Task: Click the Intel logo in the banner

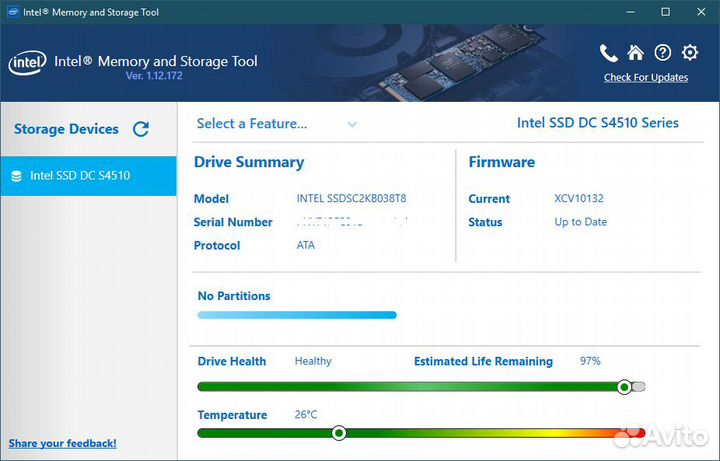Action: [x=27, y=63]
